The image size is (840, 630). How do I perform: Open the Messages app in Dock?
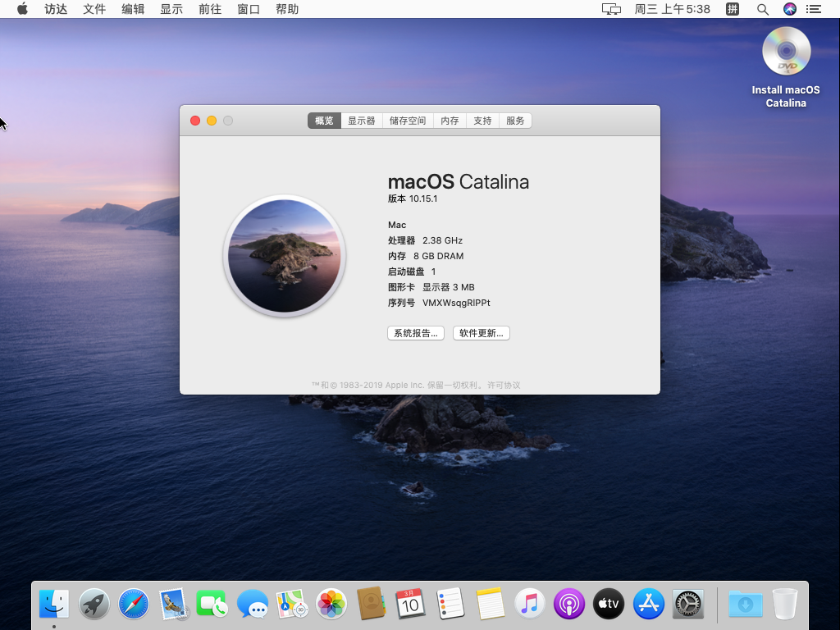pyautogui.click(x=253, y=605)
